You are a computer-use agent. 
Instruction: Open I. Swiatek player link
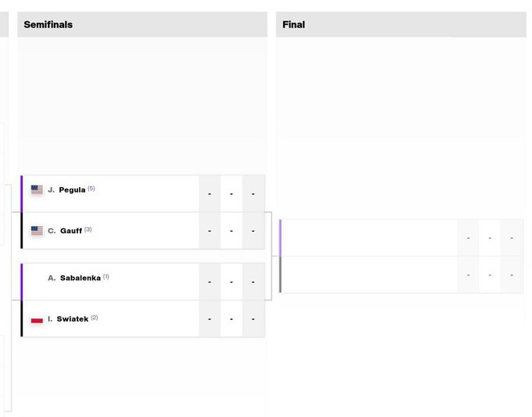pyautogui.click(x=68, y=319)
